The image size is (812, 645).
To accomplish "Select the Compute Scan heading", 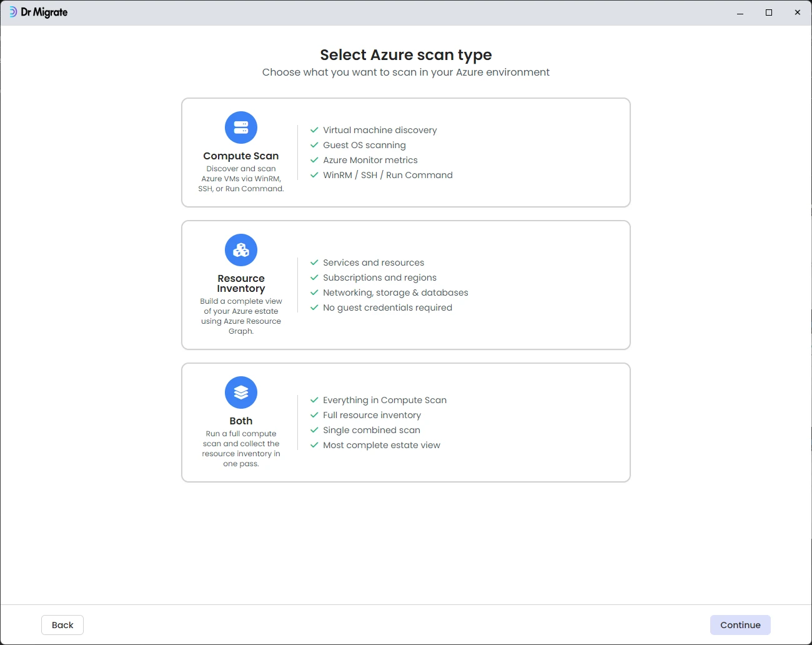I will pos(241,156).
